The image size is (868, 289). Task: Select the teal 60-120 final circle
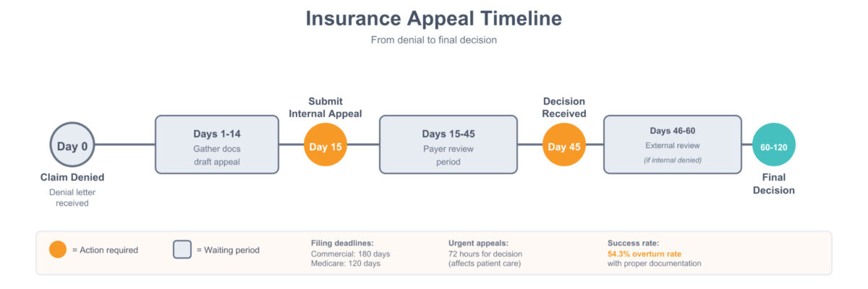pos(774,145)
